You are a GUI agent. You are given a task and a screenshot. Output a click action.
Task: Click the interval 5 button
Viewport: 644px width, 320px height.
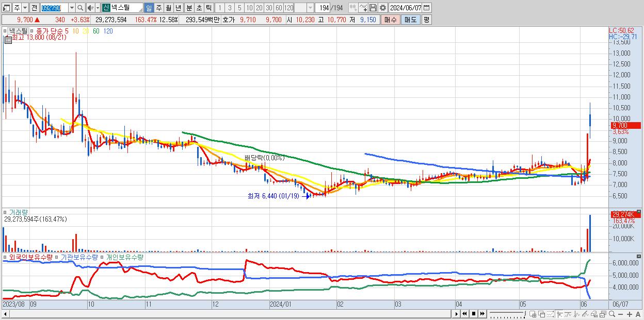click(x=239, y=8)
